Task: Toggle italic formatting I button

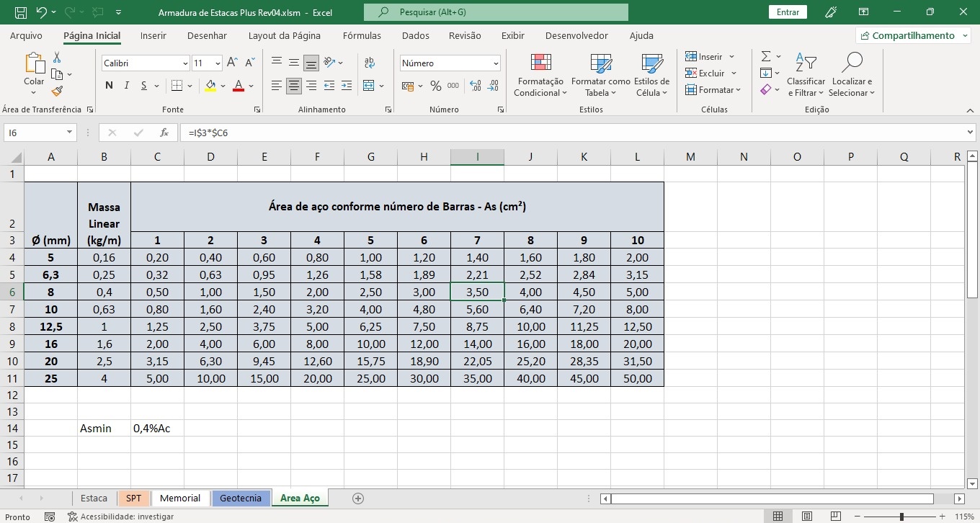Action: [127, 86]
